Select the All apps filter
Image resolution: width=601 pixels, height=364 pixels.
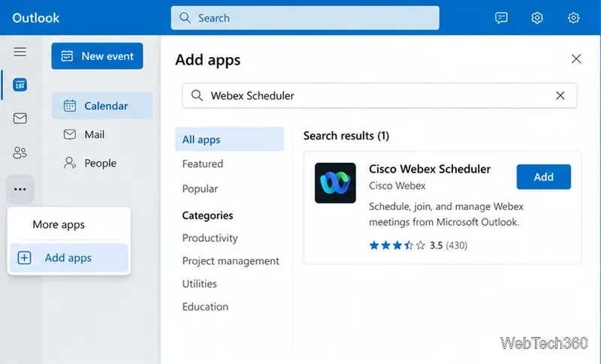point(229,140)
